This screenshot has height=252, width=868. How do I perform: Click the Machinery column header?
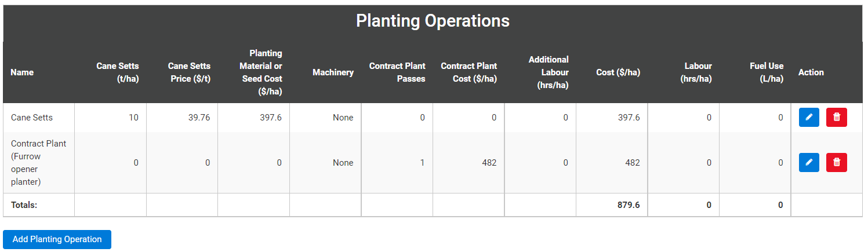point(333,72)
